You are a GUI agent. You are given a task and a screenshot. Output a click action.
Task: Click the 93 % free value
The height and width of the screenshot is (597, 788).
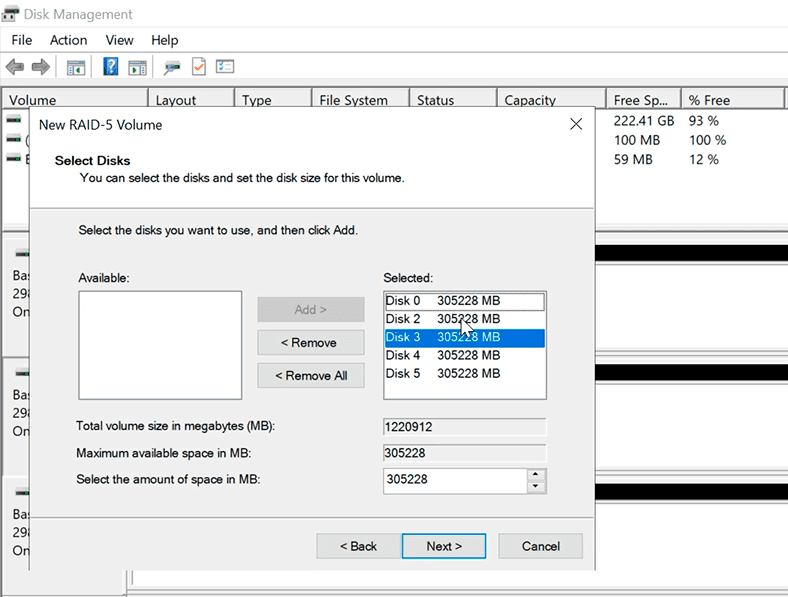(x=704, y=121)
